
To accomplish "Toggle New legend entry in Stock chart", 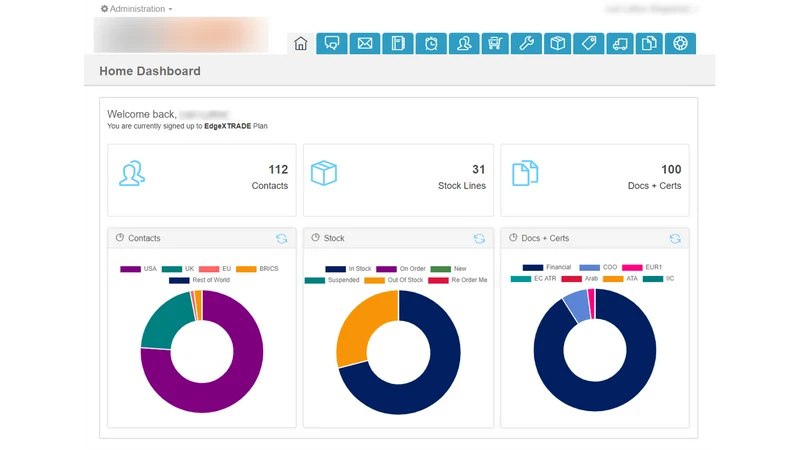I will [449, 269].
